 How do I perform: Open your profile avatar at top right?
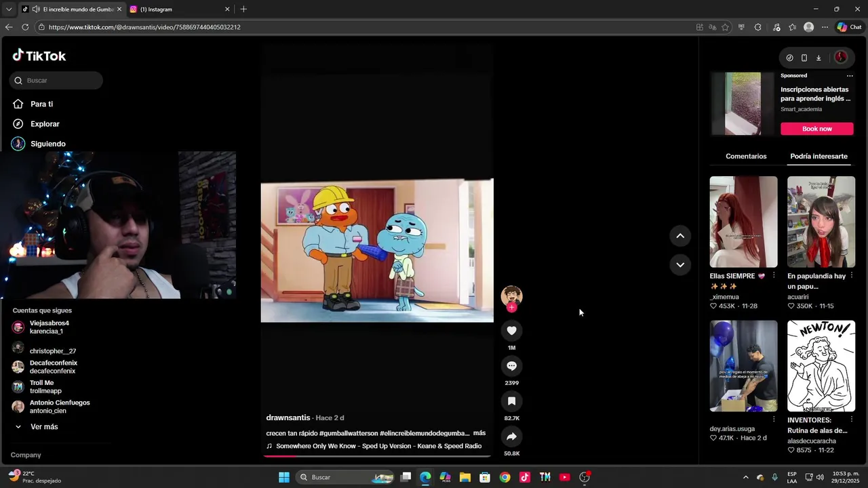pyautogui.click(x=841, y=58)
